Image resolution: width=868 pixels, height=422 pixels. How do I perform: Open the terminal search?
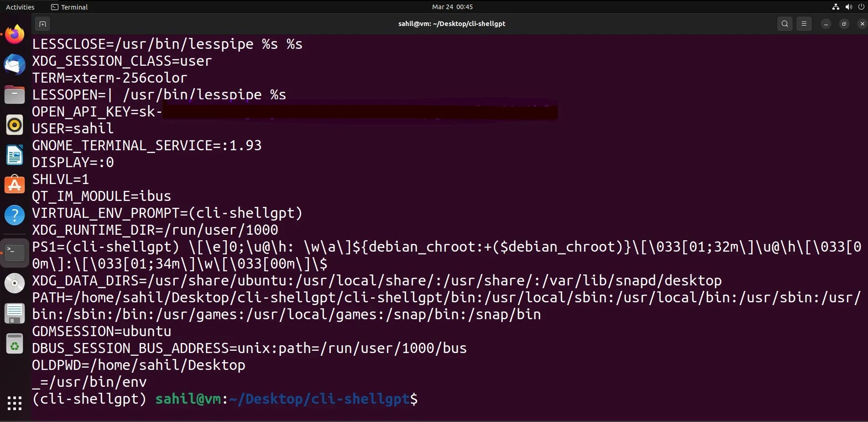784,24
